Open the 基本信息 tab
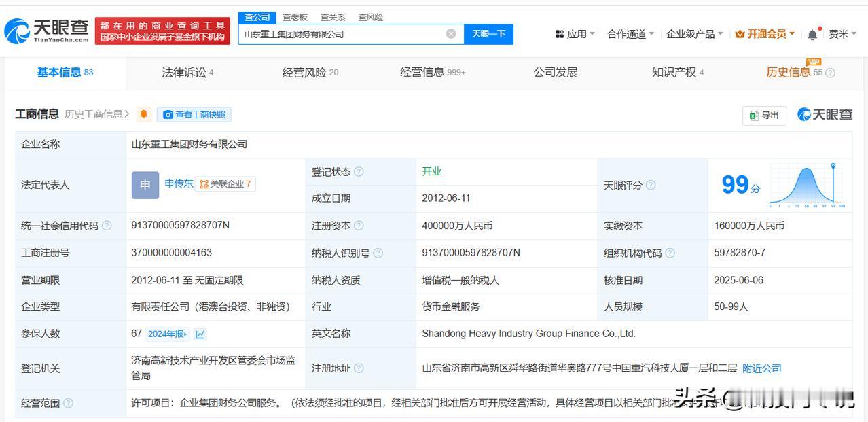The width and height of the screenshot is (868, 422). [65, 72]
